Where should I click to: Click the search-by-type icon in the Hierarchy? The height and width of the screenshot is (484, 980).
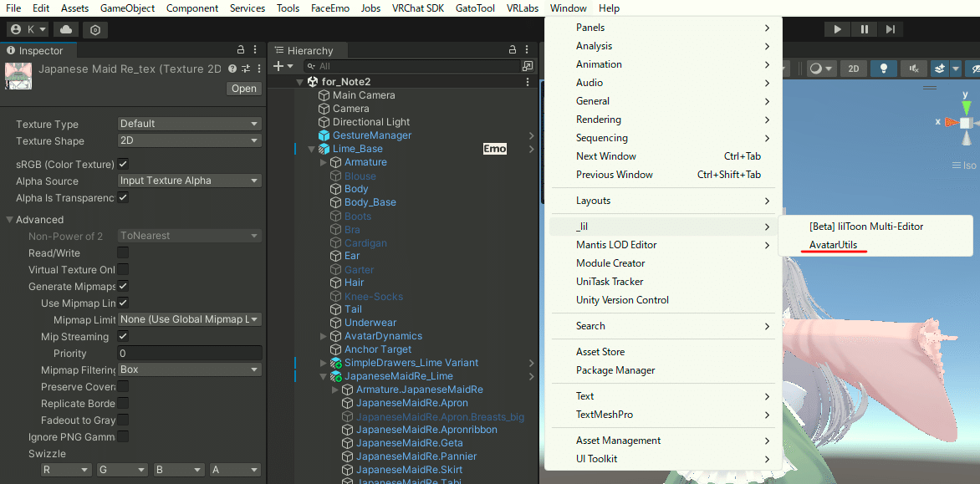pos(528,65)
